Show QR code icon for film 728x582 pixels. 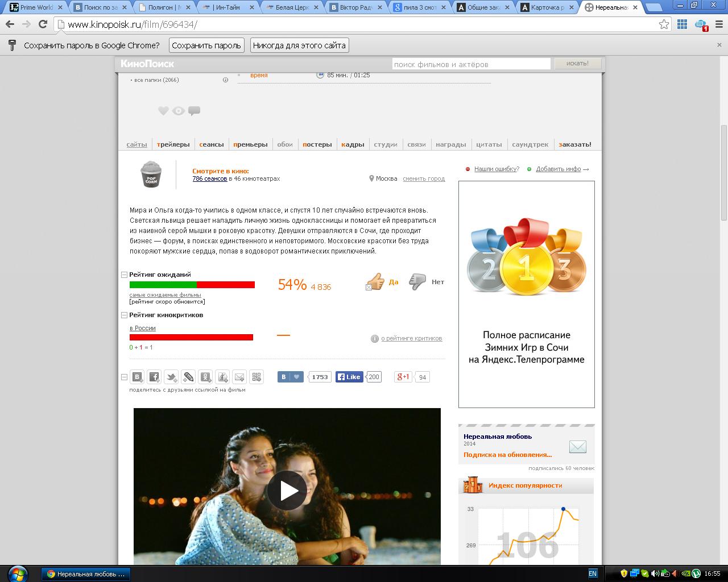click(x=257, y=377)
